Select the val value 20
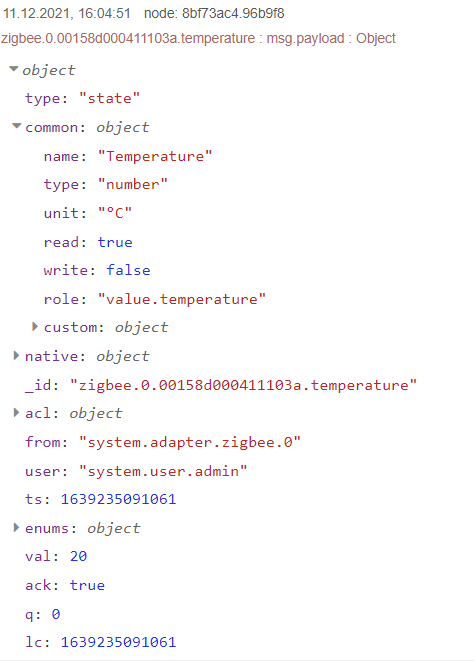 tap(78, 556)
